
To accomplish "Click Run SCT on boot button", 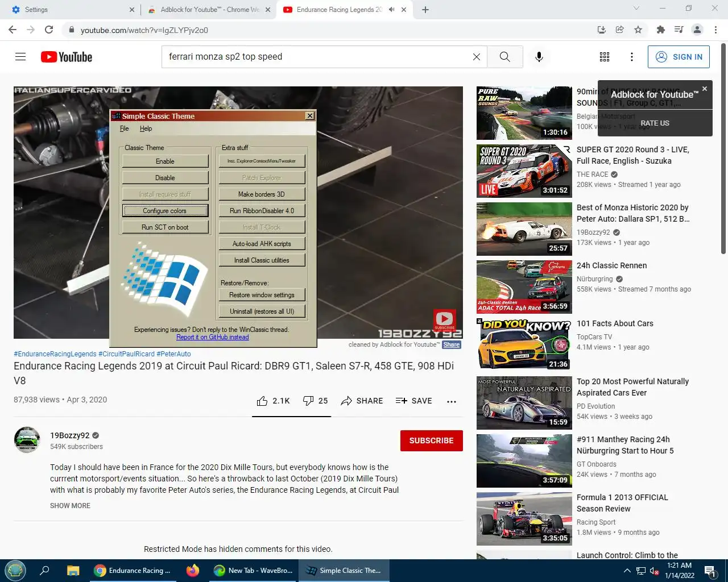I will [x=165, y=227].
